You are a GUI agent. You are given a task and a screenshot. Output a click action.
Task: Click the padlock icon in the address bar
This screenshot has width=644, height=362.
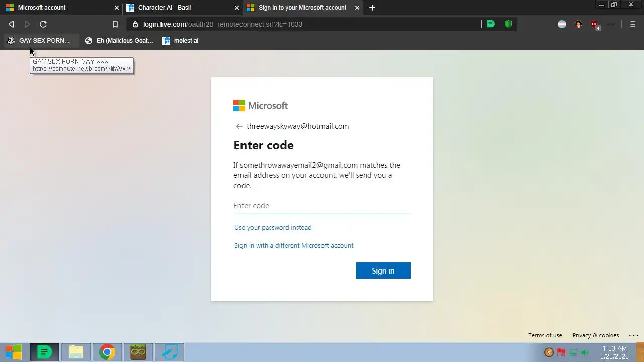tap(135, 24)
